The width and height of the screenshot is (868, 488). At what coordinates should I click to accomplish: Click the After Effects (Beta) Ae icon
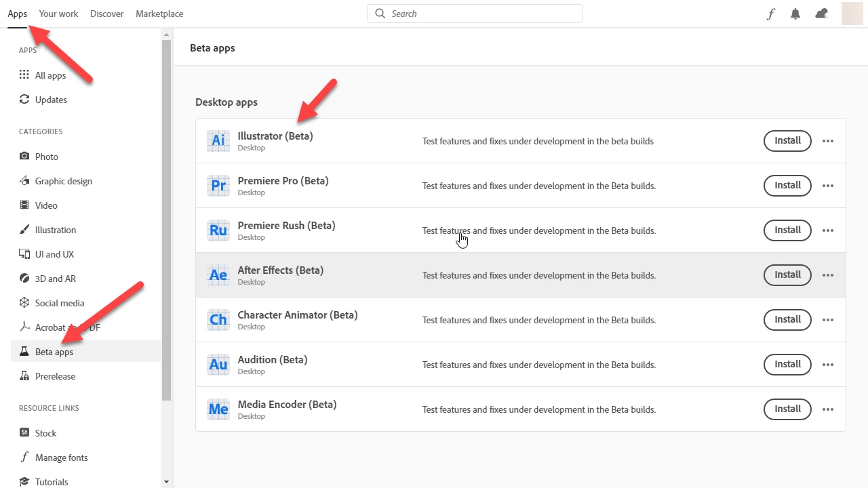pos(218,274)
